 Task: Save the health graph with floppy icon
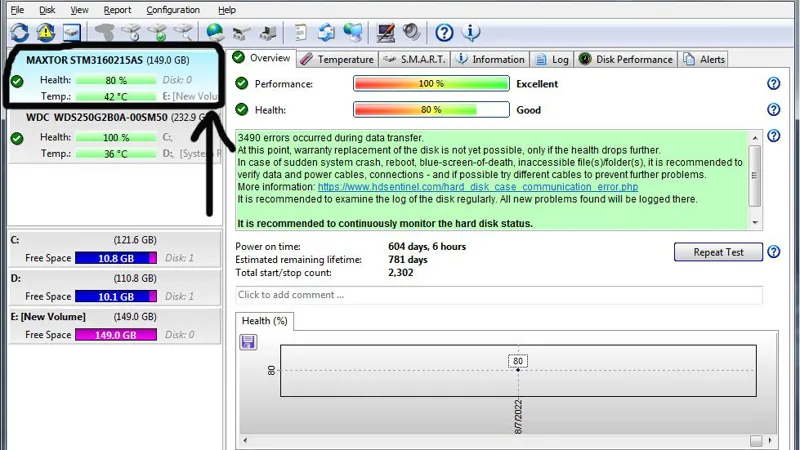(248, 342)
